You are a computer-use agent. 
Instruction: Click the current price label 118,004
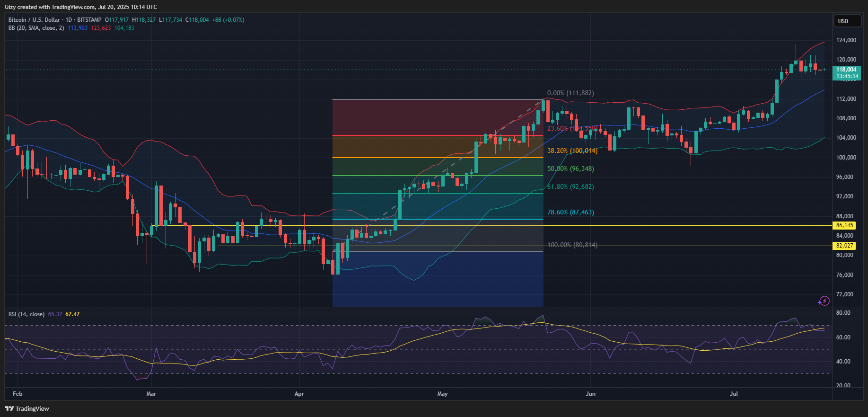[846, 70]
